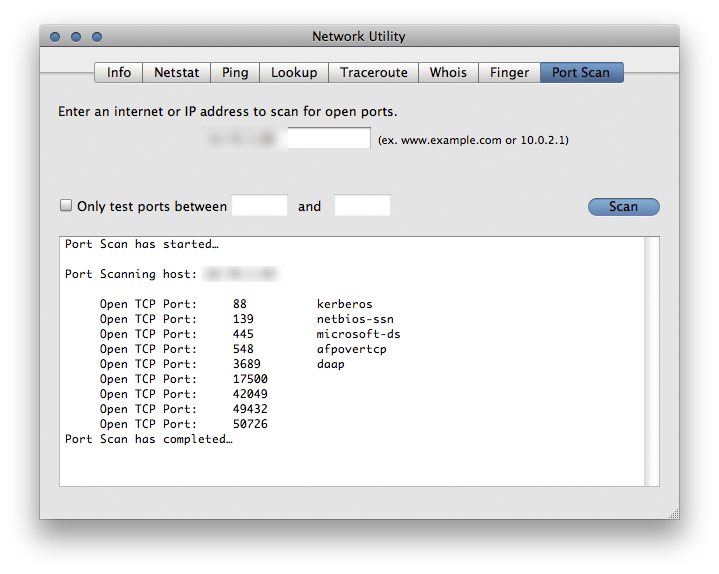Switch to the Whois tab

pyautogui.click(x=448, y=72)
